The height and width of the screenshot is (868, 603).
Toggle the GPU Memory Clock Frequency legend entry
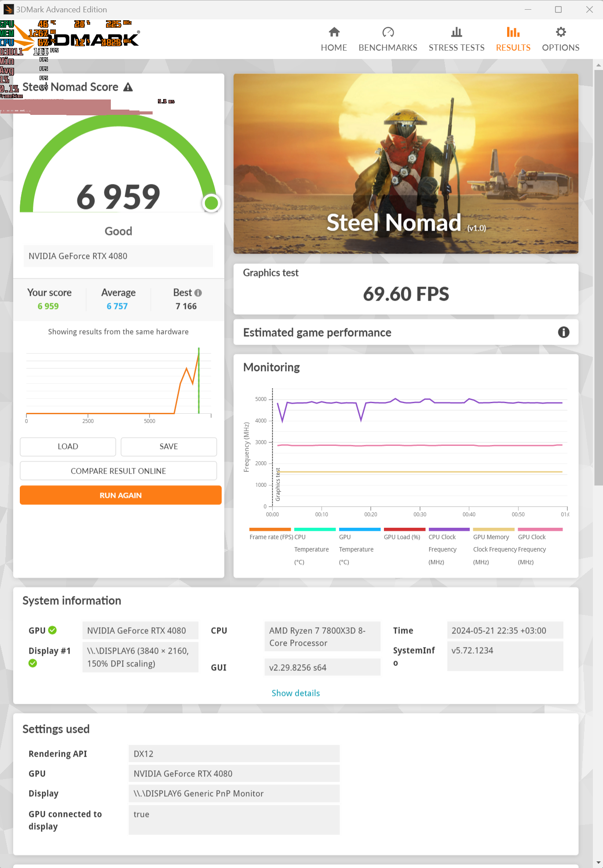[x=494, y=546]
